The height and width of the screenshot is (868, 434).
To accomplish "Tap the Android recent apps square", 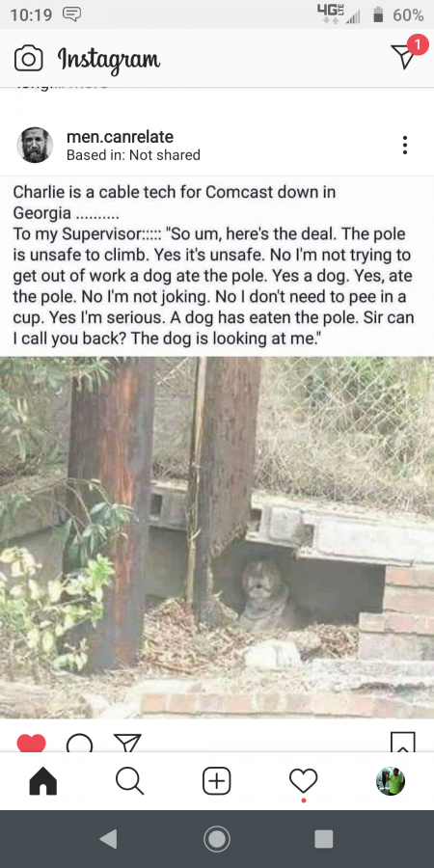I will (x=324, y=839).
